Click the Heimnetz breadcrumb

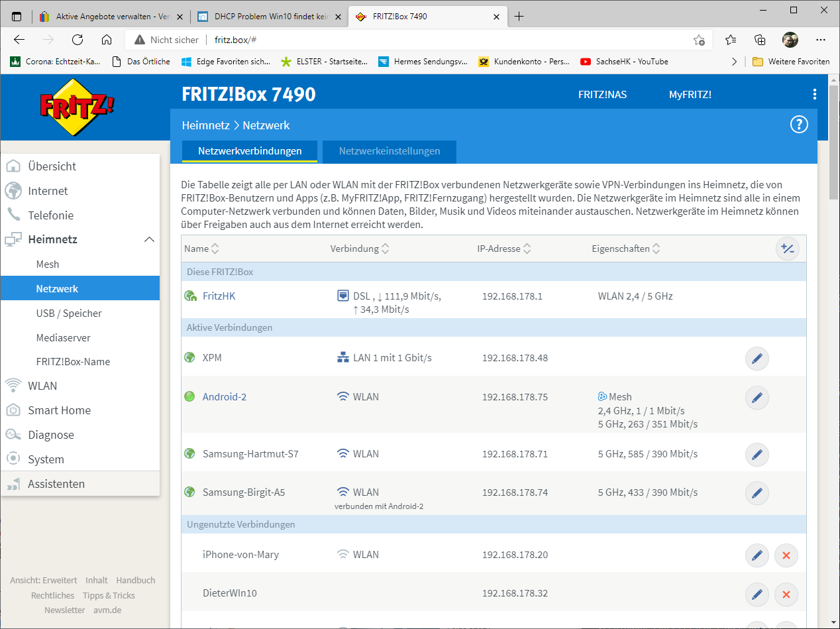pyautogui.click(x=205, y=125)
